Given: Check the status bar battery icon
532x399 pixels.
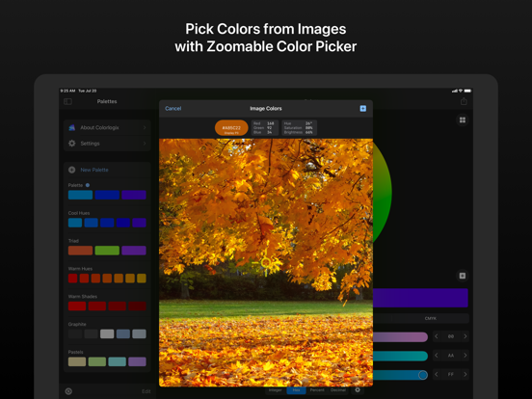Looking at the screenshot, I should [x=467, y=91].
